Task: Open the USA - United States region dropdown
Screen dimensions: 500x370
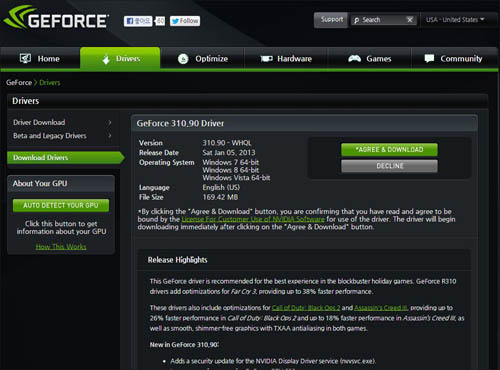Action: pos(455,20)
